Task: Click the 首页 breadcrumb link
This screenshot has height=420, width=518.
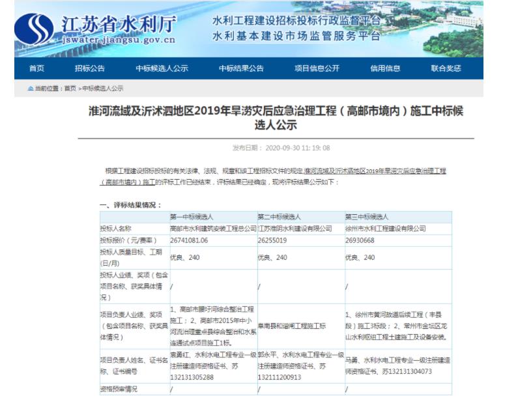Action: coord(69,89)
